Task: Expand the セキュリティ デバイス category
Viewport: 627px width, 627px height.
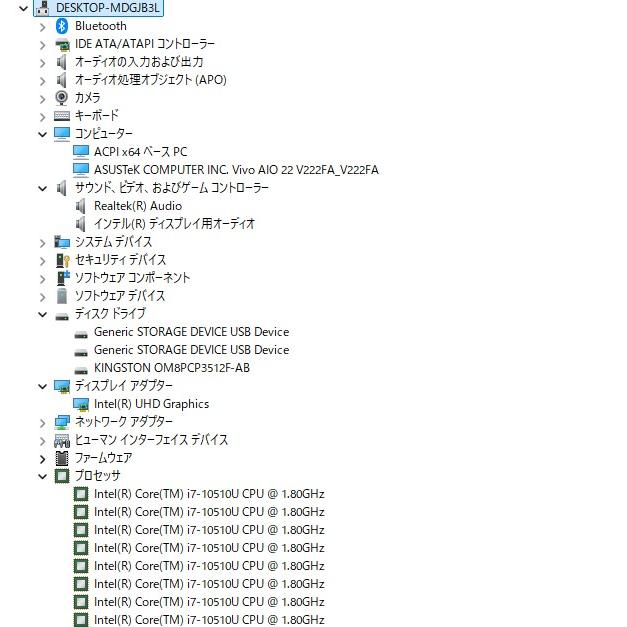Action: point(42,261)
